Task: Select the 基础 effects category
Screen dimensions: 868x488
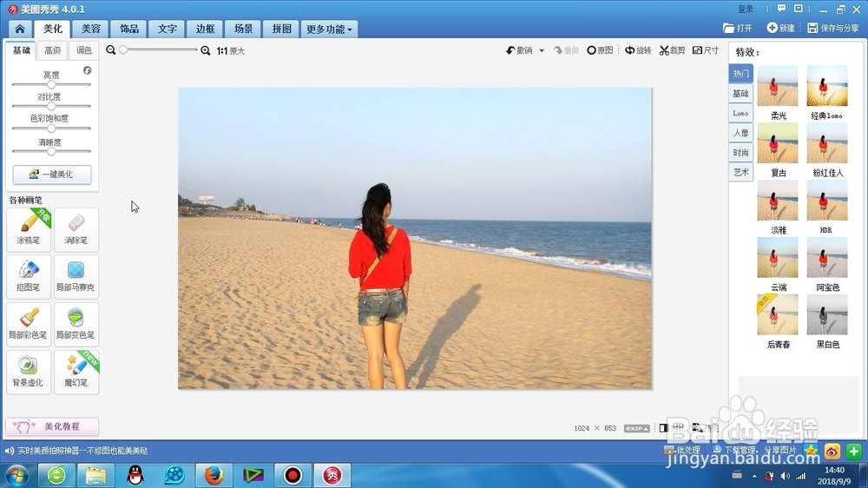Action: pyautogui.click(x=740, y=94)
